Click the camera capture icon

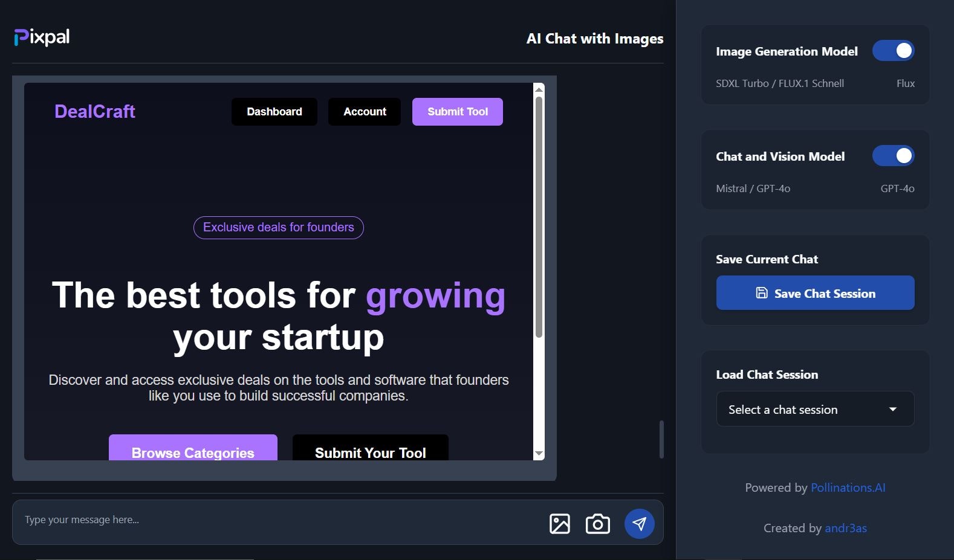tap(597, 523)
